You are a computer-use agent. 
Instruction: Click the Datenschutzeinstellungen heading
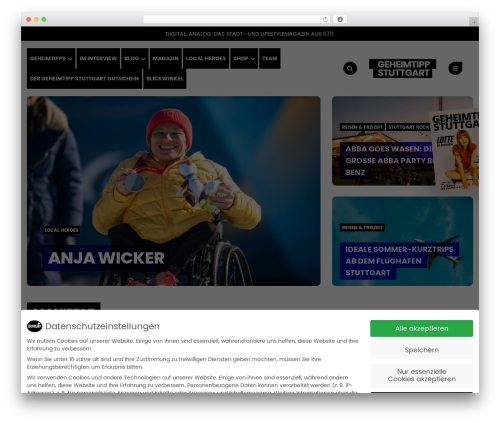(102, 326)
